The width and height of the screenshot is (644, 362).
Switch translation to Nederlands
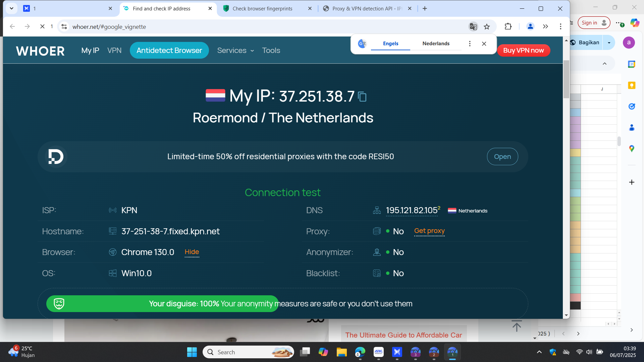(436, 44)
